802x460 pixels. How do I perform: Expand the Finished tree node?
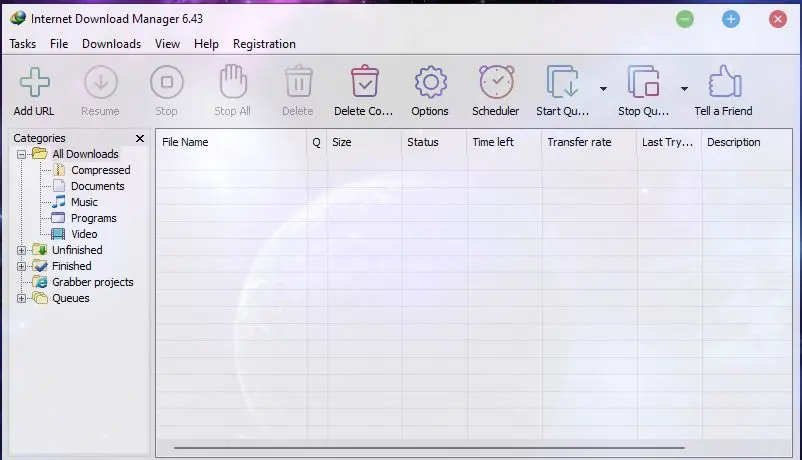coord(21,266)
